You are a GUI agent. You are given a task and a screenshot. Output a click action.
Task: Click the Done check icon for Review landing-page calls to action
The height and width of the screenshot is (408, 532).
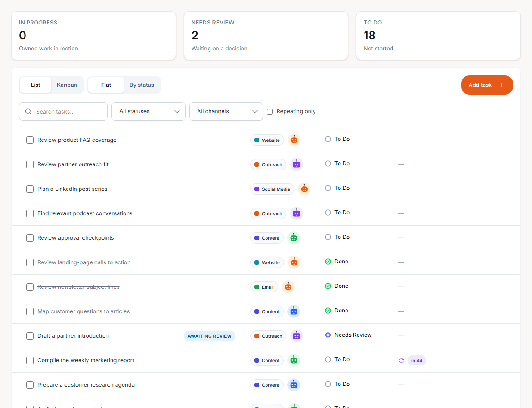pyautogui.click(x=328, y=261)
